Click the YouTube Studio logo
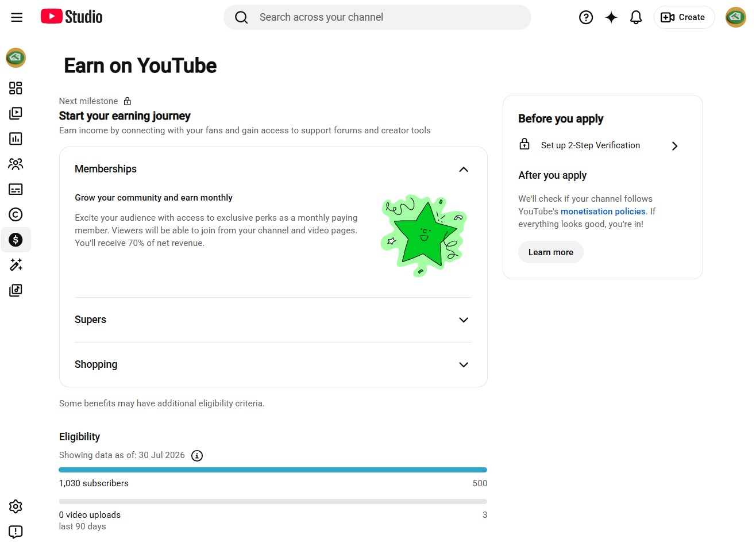The image size is (756, 542). click(x=72, y=17)
